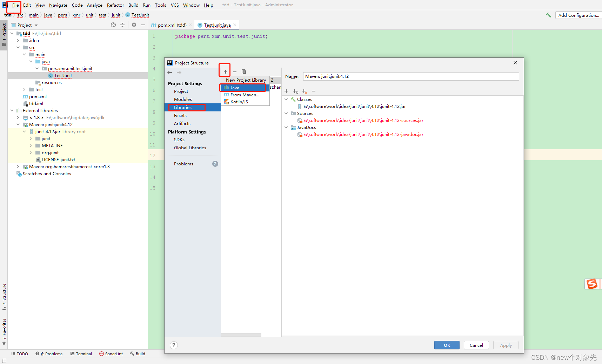Collapse all in Project panel toolbar

(122, 25)
